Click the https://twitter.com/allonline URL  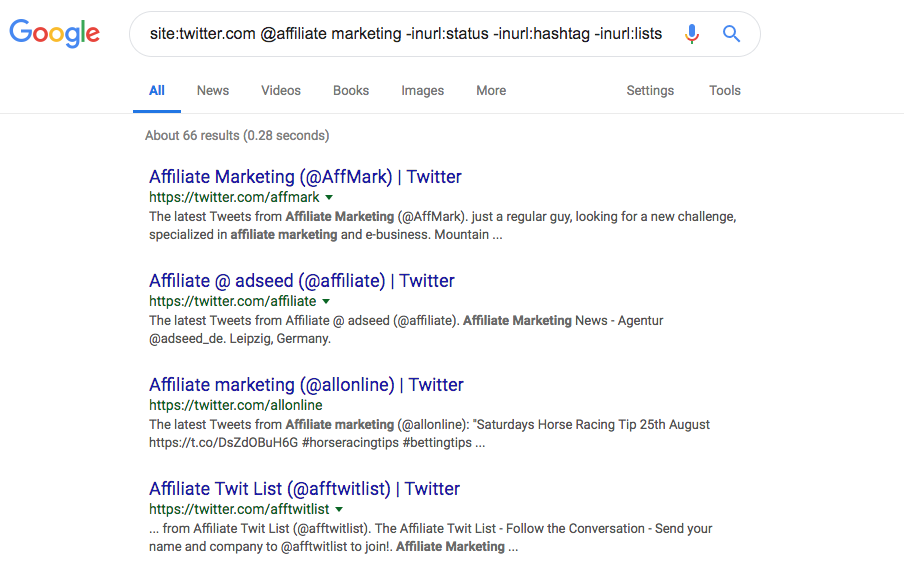[x=236, y=406]
